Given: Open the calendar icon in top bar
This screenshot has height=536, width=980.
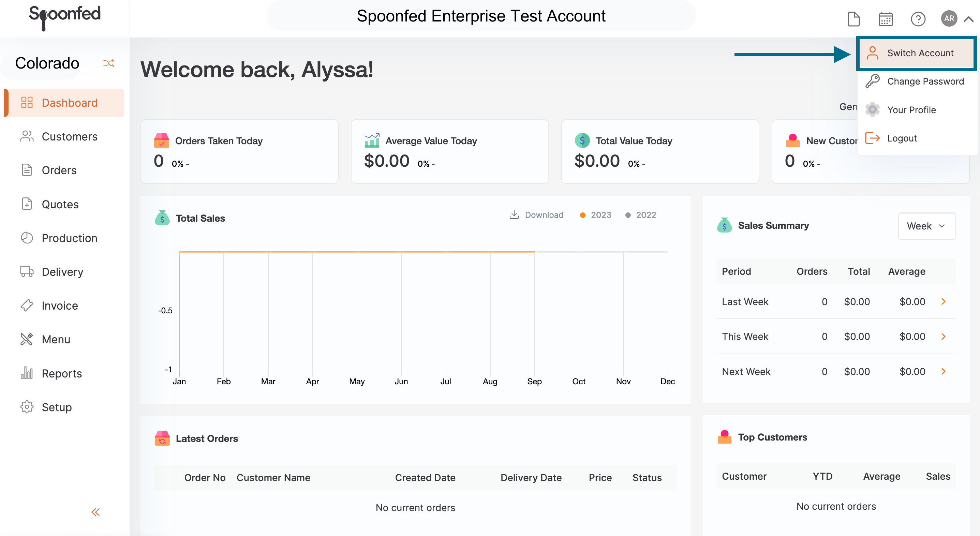Looking at the screenshot, I should [x=886, y=19].
